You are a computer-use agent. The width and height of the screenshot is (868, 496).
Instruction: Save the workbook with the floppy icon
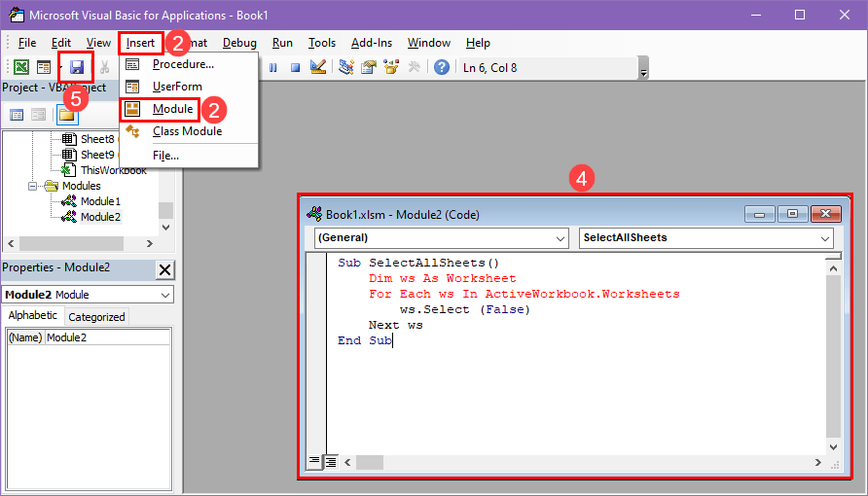(x=77, y=67)
